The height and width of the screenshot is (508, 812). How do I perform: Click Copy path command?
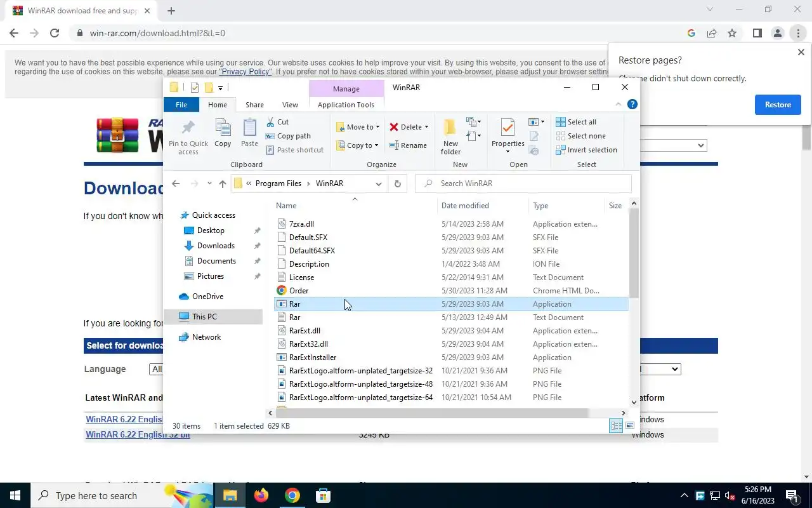288,136
